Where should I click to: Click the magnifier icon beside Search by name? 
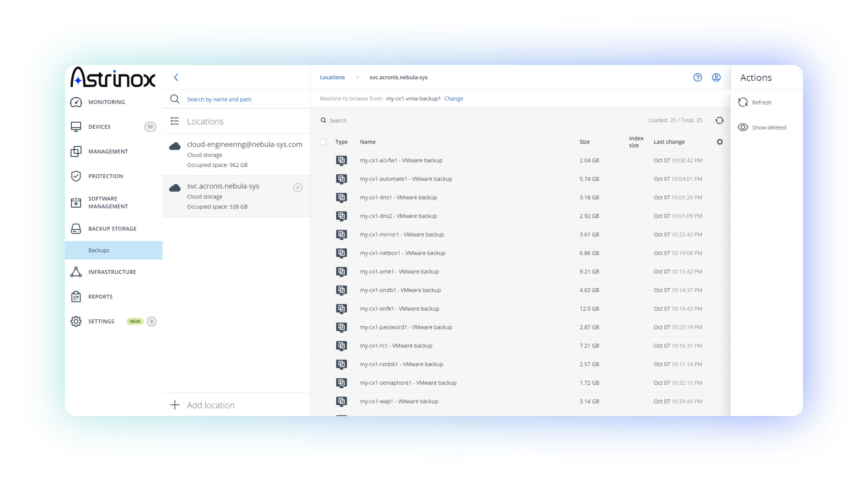click(x=175, y=99)
